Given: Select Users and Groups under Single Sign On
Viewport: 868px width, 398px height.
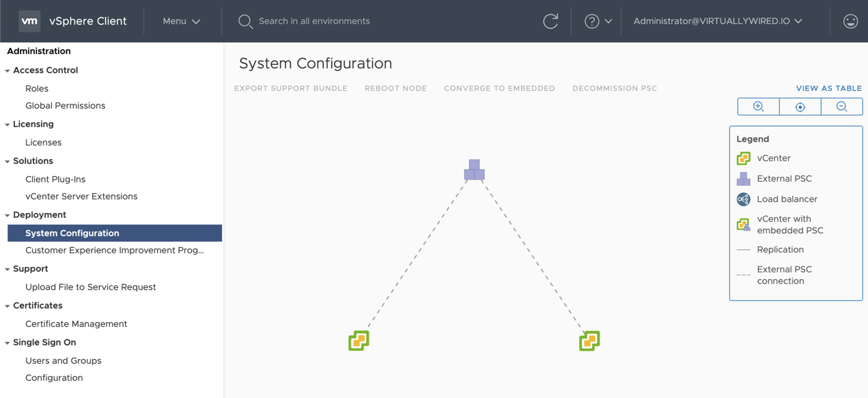Looking at the screenshot, I should (64, 360).
